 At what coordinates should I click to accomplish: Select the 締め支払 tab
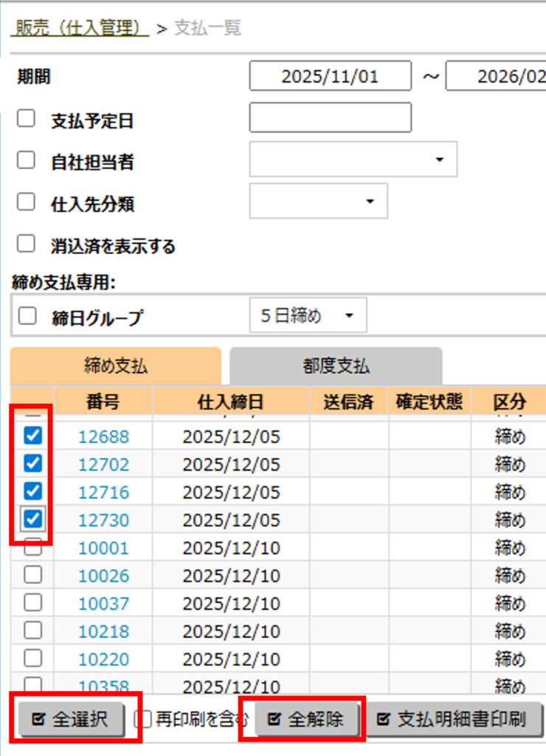point(116,365)
